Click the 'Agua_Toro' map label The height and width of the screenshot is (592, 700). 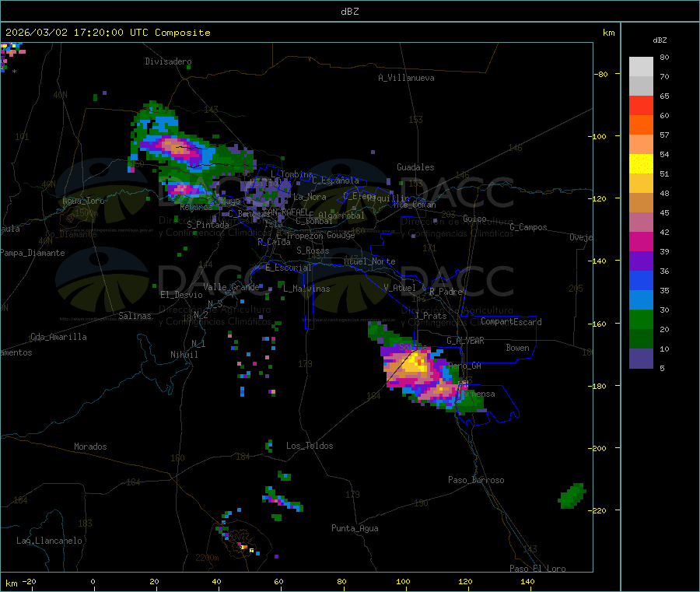83,201
